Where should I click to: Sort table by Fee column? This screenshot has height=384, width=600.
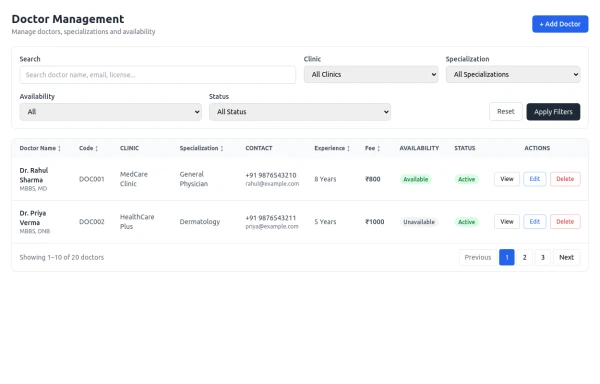[x=372, y=148]
